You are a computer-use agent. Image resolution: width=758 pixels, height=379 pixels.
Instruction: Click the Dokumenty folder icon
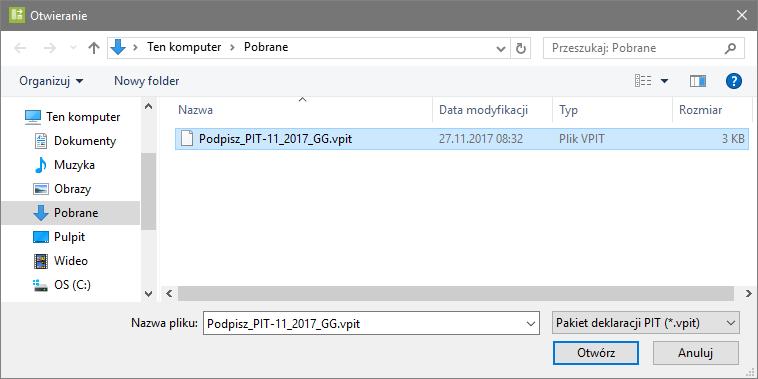(41, 141)
